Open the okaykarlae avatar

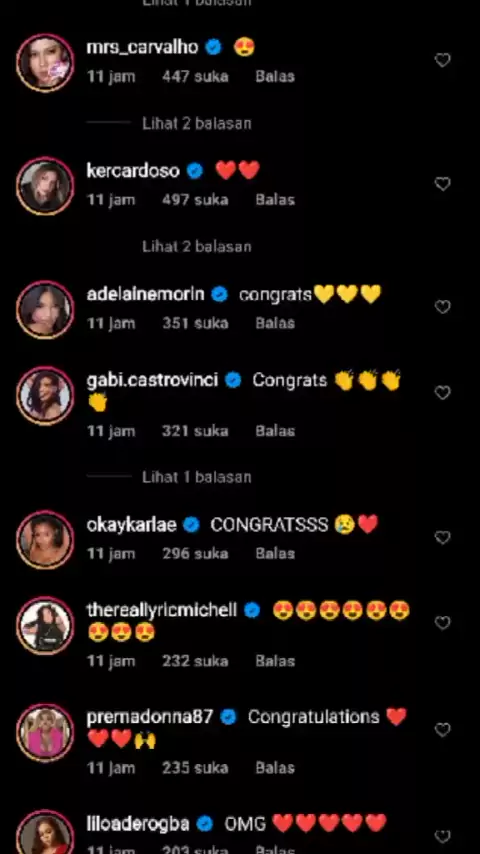(45, 540)
